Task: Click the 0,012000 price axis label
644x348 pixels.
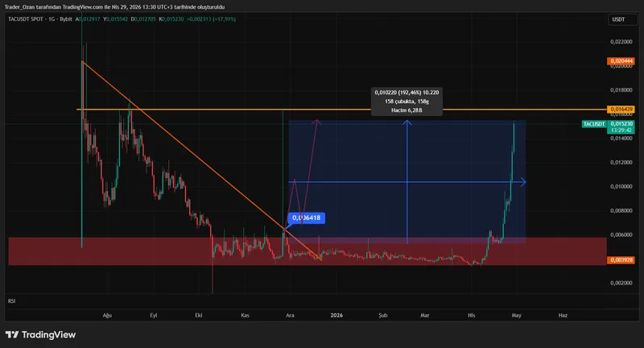Action: tap(621, 162)
